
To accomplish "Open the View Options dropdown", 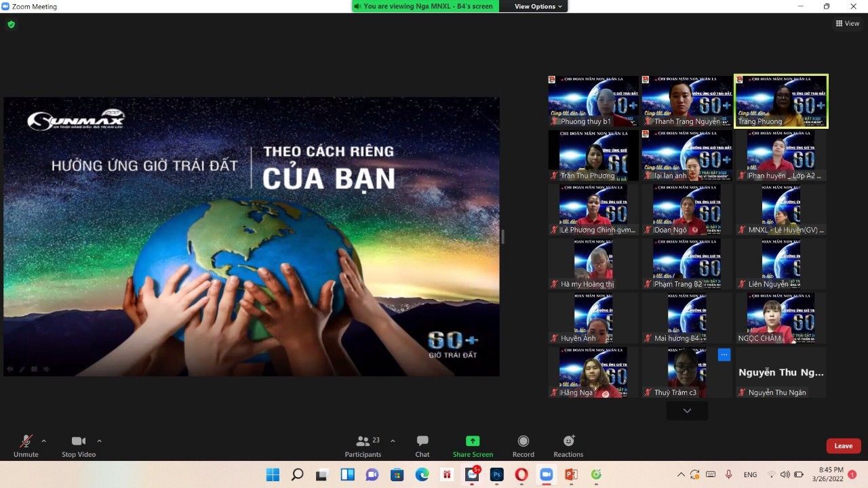I will [538, 6].
